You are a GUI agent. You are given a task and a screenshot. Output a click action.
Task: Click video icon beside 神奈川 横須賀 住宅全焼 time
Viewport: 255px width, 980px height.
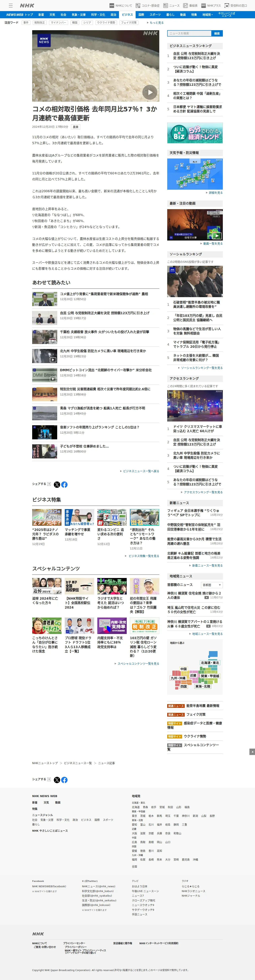(x=206, y=598)
